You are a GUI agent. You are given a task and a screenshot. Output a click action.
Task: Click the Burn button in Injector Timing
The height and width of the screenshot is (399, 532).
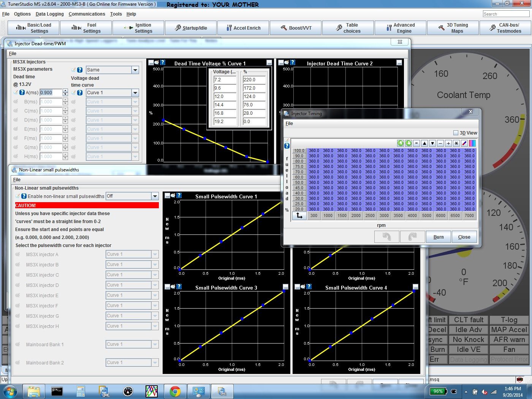438,237
